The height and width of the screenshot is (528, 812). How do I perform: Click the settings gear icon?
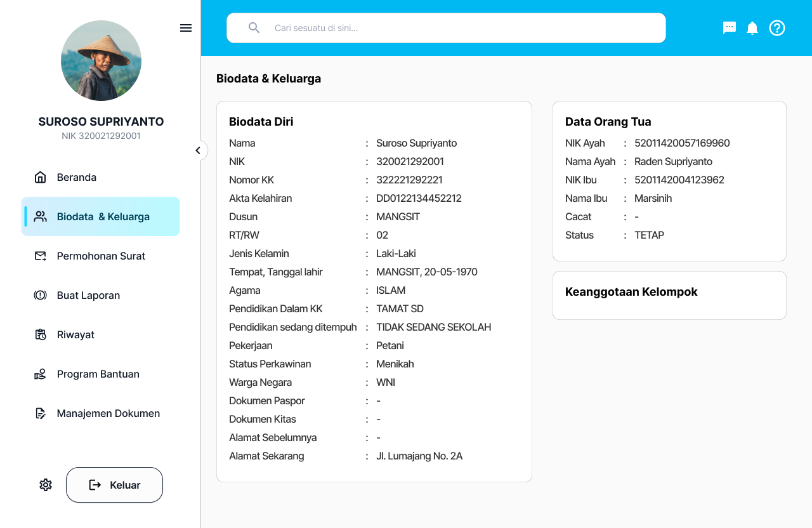46,485
